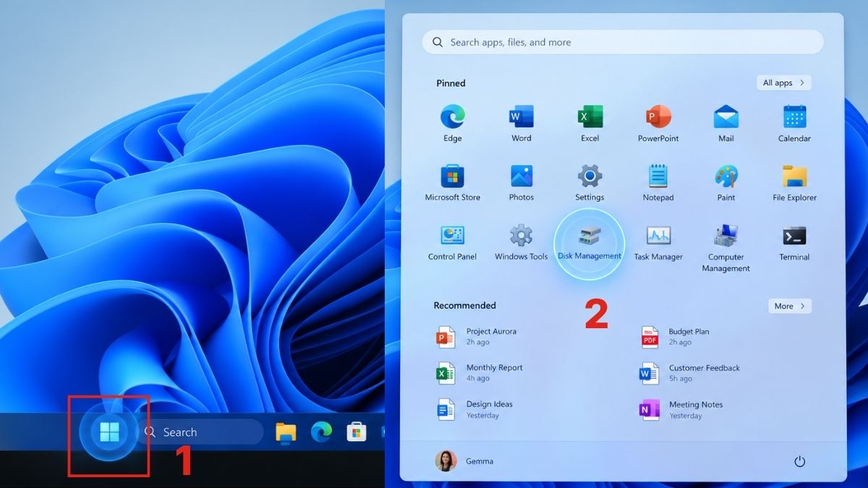Open Microsoft Store from the taskbar
The height and width of the screenshot is (488, 868).
point(356,432)
